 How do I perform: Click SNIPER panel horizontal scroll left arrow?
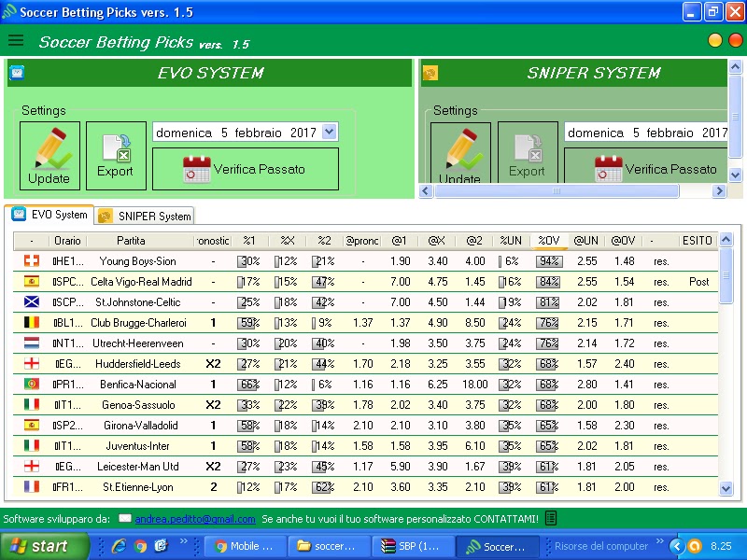[426, 191]
